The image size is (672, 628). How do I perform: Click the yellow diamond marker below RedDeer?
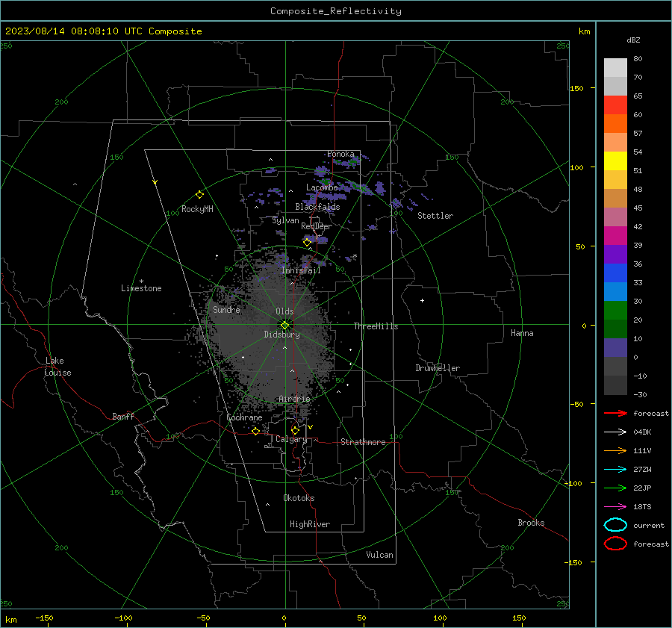tap(307, 242)
